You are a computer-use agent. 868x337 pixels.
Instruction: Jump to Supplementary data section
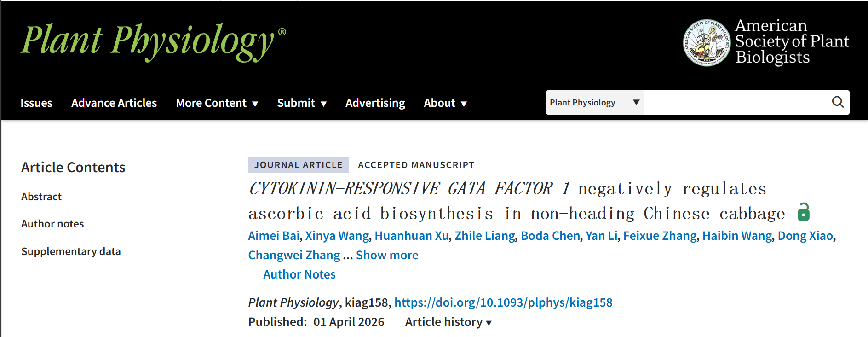(71, 251)
